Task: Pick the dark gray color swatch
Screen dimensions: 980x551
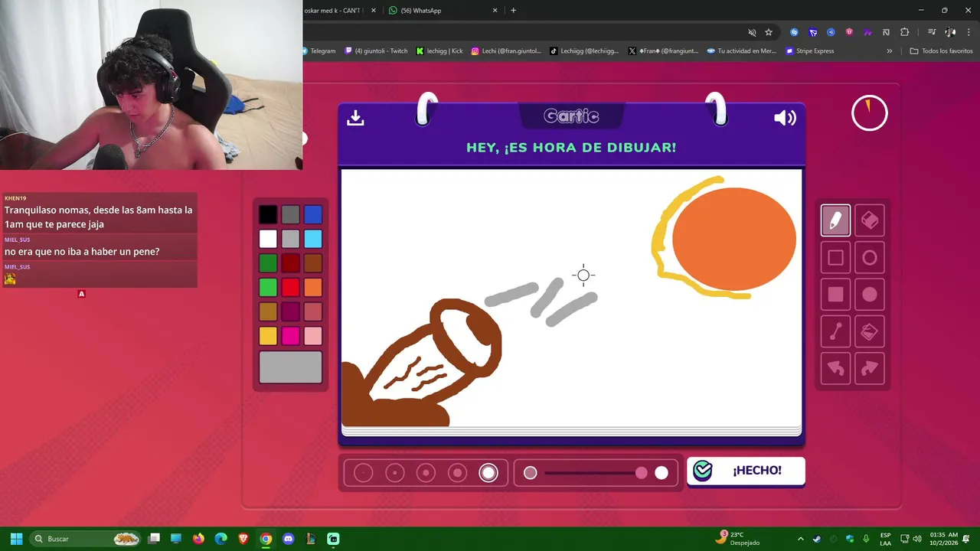Action: tap(290, 214)
